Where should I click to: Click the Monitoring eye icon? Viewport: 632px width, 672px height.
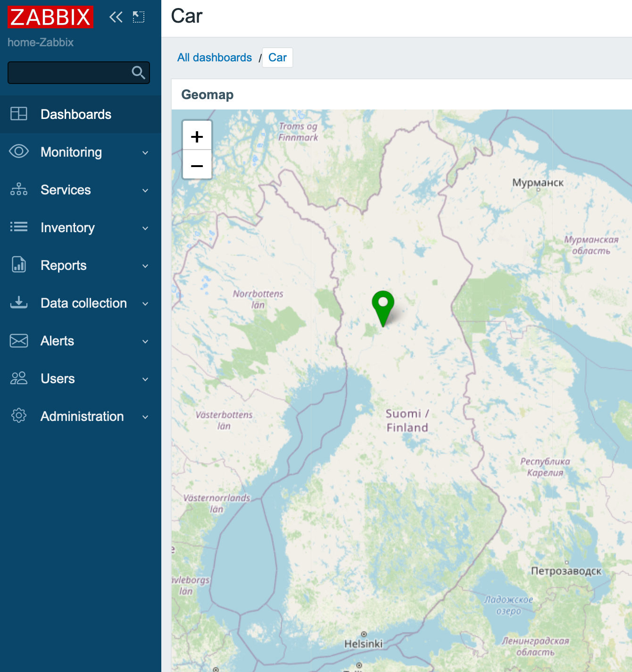(x=19, y=151)
